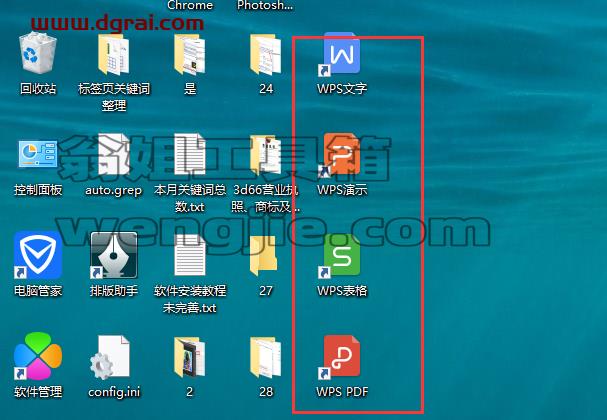This screenshot has width=607, height=420.
Task: Open the folder named 28
Action: 266,357
